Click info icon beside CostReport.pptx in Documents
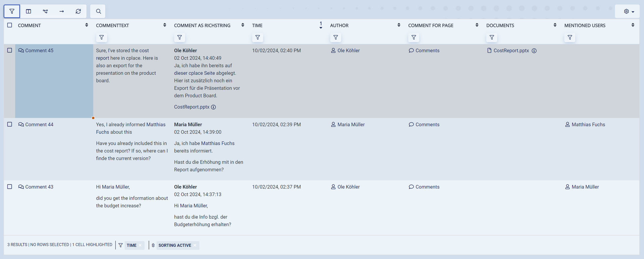This screenshot has height=259, width=644. 534,51
